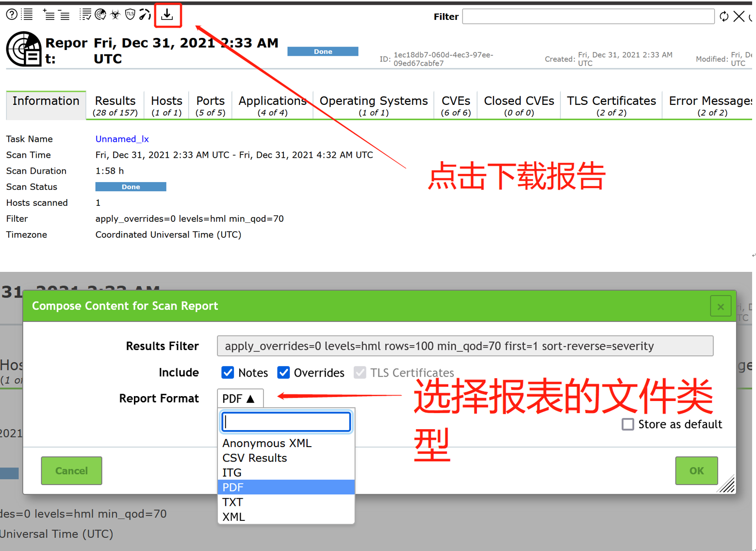Open the help icon on the toolbar
The image size is (756, 551).
tap(11, 14)
